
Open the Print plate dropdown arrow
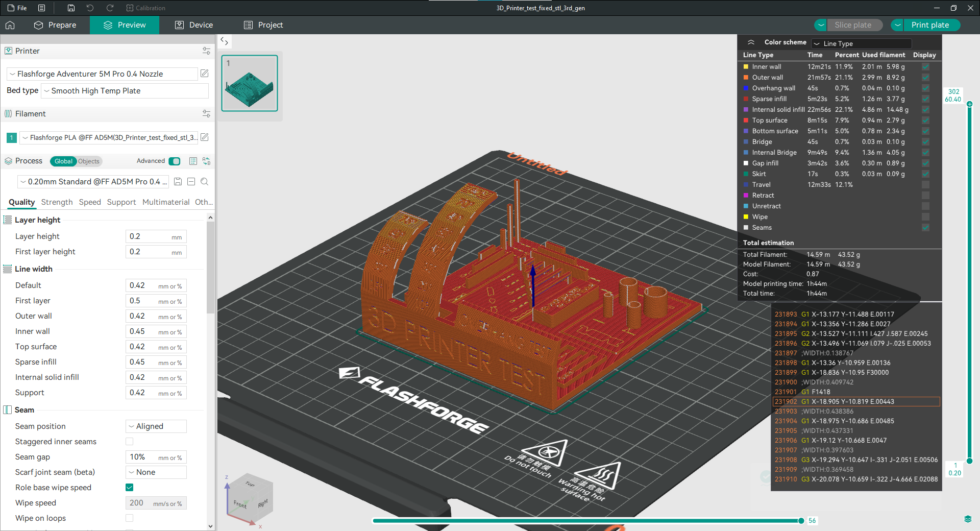(x=897, y=25)
